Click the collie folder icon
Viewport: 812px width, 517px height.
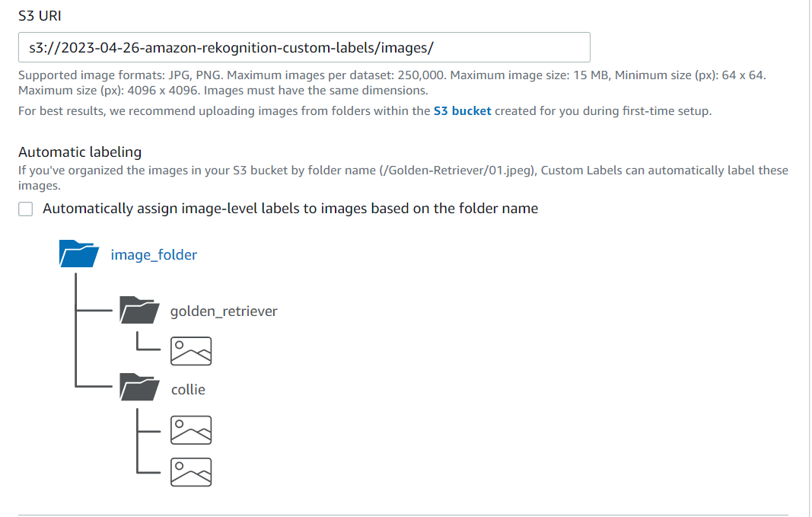tap(139, 387)
